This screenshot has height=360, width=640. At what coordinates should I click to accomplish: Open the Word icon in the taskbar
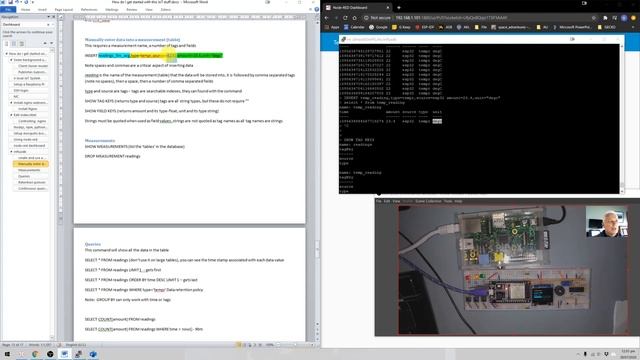64,354
